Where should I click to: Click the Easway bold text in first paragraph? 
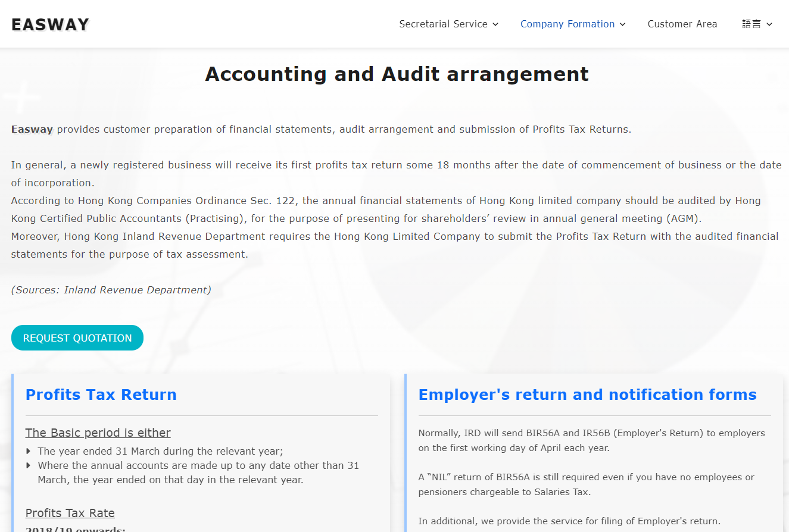(x=32, y=129)
